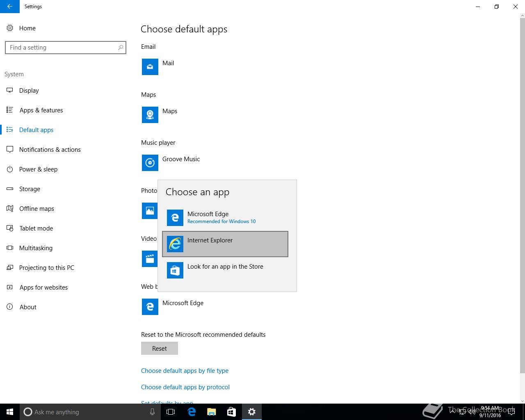Open the About page
Screen dimensions: 525x420
pos(66,307)
